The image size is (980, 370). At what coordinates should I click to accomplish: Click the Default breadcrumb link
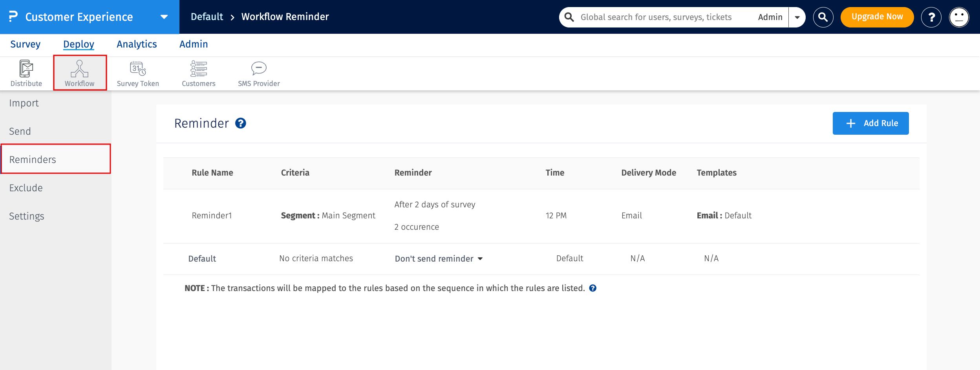pyautogui.click(x=207, y=17)
